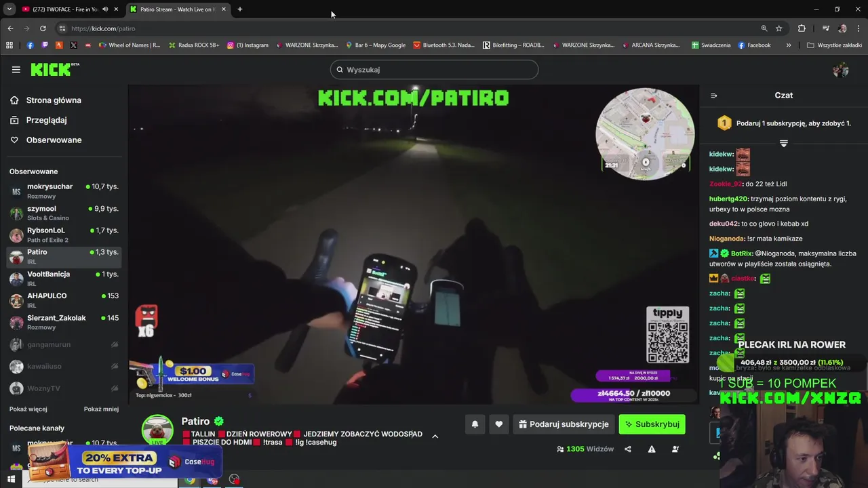Open the Swiadczenia bookmark
The height and width of the screenshot is (488, 868).
pos(711,45)
